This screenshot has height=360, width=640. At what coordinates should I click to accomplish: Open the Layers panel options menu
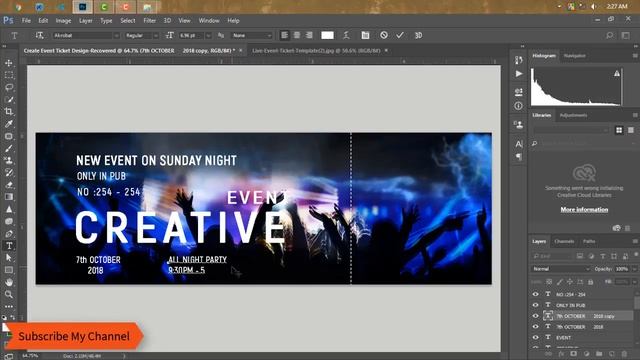635,242
